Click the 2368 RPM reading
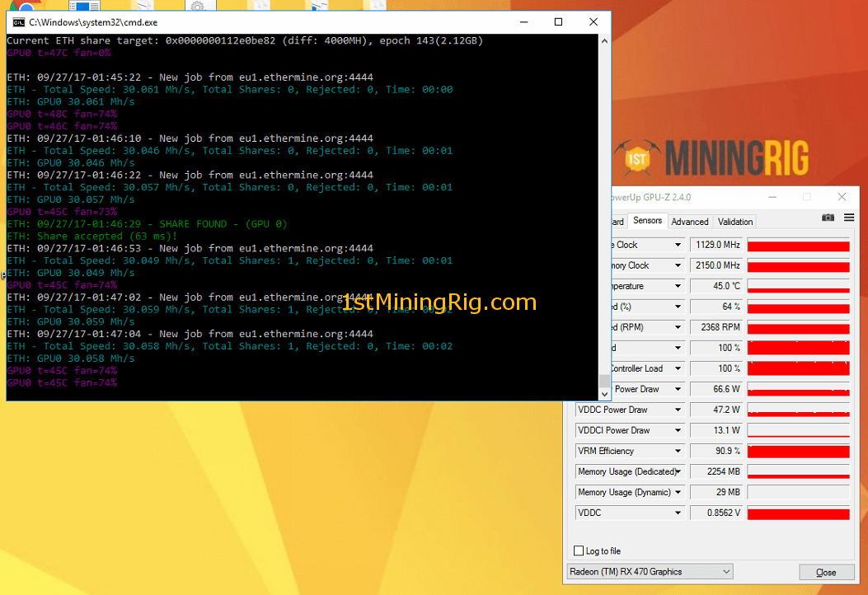The image size is (868, 595). pyautogui.click(x=716, y=327)
